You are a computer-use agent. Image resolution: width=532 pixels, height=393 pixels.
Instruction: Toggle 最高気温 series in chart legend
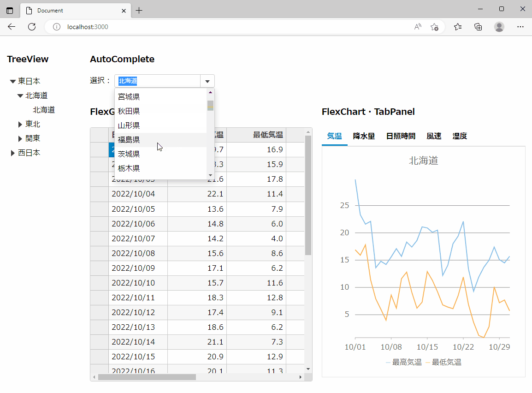pos(404,363)
